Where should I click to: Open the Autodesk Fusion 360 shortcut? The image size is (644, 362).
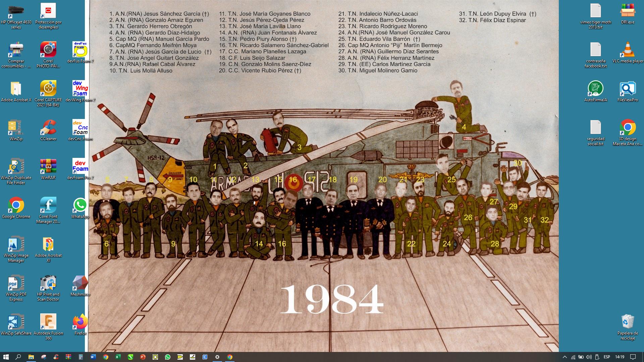coord(48,322)
